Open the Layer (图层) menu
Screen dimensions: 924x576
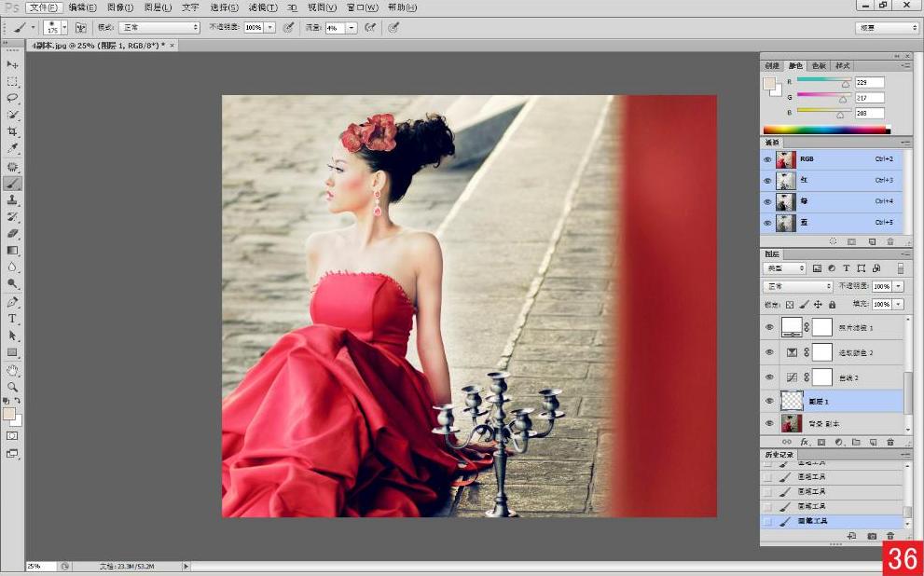[x=158, y=7]
